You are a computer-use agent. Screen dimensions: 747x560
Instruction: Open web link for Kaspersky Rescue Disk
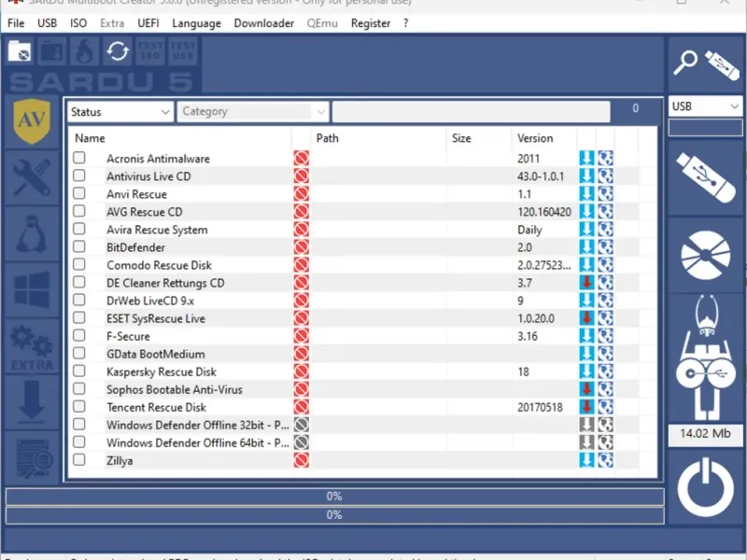tap(605, 371)
